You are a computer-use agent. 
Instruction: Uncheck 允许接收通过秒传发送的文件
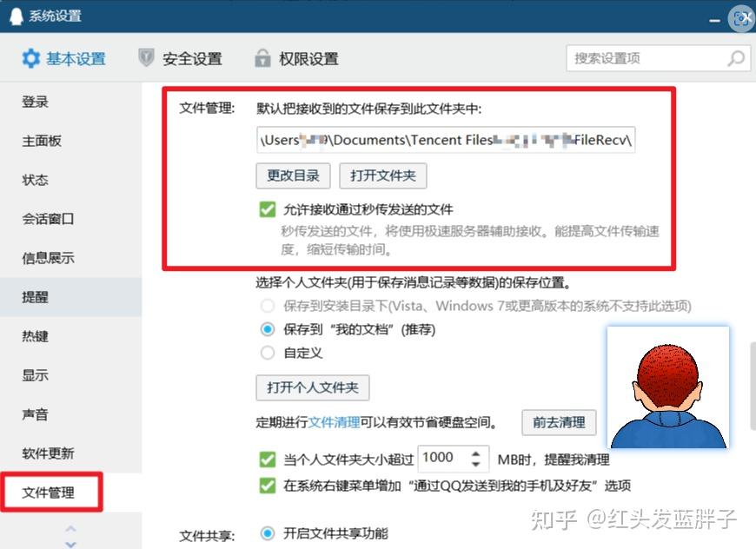[268, 209]
